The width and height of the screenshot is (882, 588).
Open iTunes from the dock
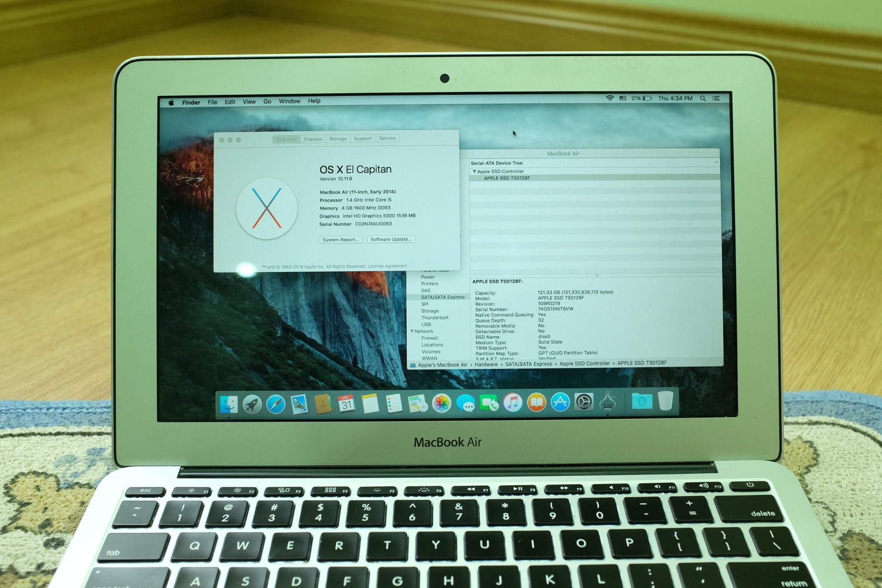click(x=513, y=402)
